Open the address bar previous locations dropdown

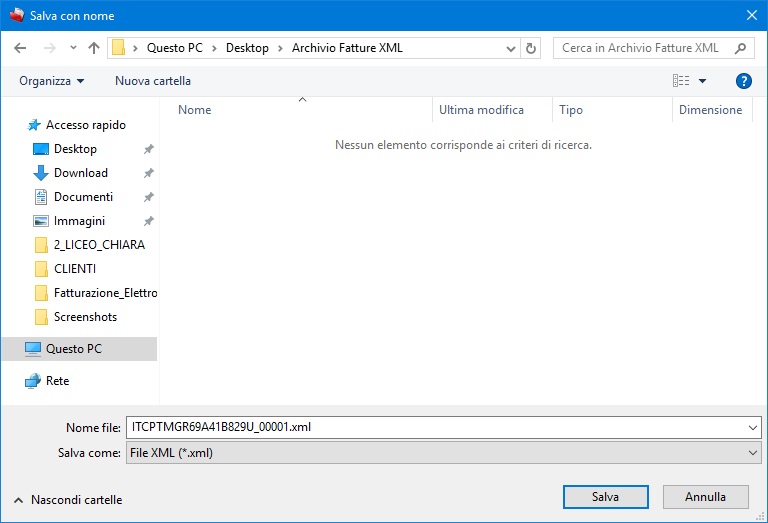tap(510, 48)
